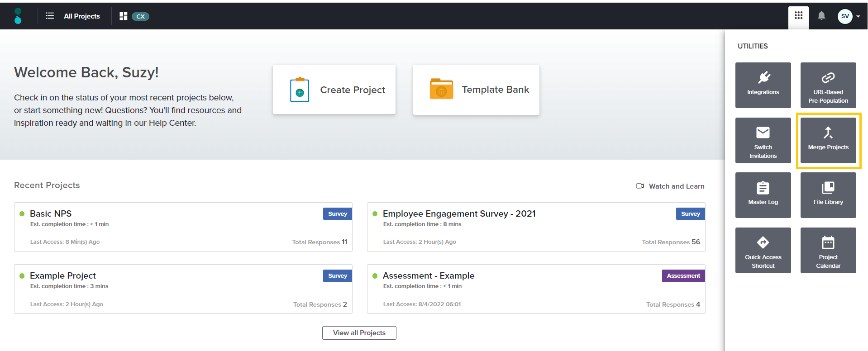868x351 pixels.
Task: Open the All Projects menu
Action: click(x=73, y=16)
